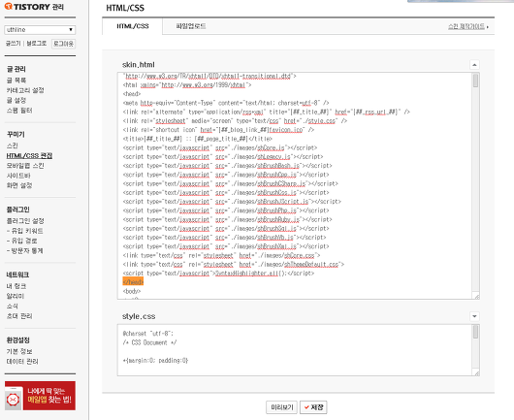This screenshot has height=420, width=514.
Task: Click the @charset "utf-8" line
Action: click(x=148, y=334)
